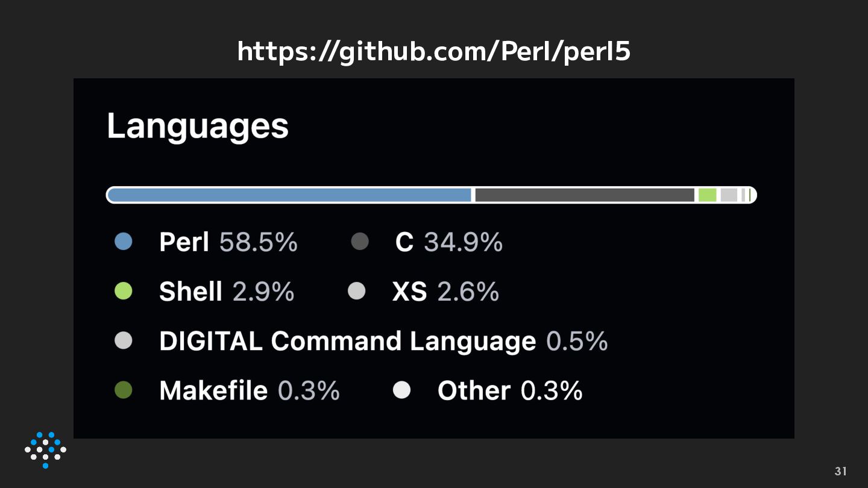Click the white Other legend dot
This screenshot has height=488, width=868.
401,390
